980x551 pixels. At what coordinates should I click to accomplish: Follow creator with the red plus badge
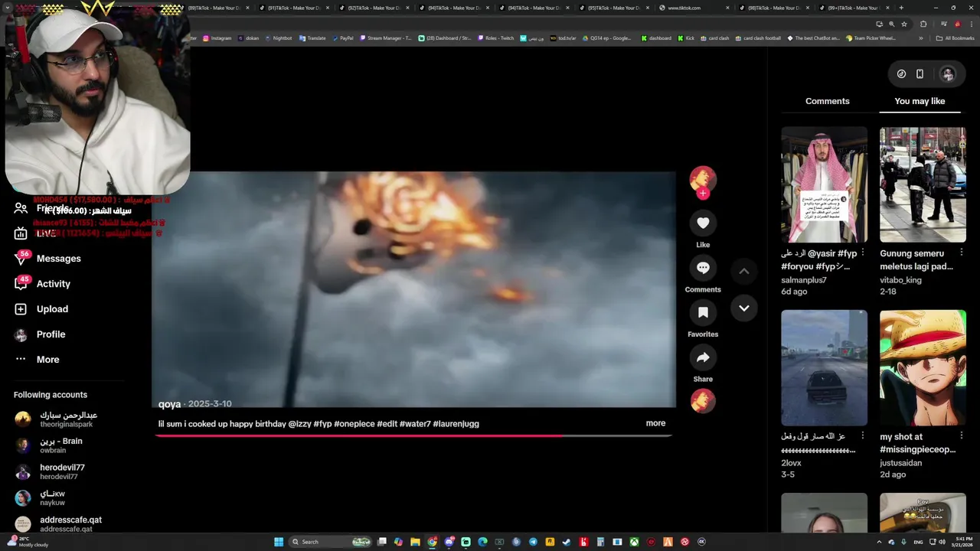pyautogui.click(x=703, y=194)
